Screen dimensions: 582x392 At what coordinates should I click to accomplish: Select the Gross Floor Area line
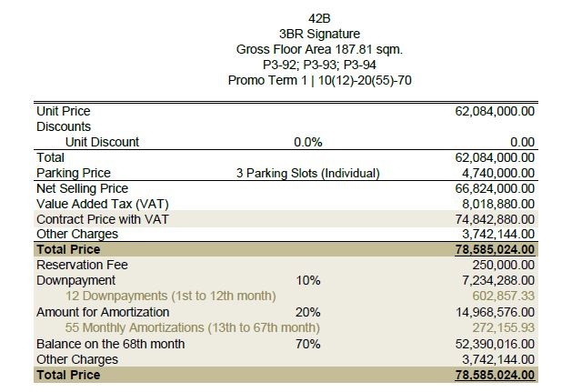(x=317, y=49)
